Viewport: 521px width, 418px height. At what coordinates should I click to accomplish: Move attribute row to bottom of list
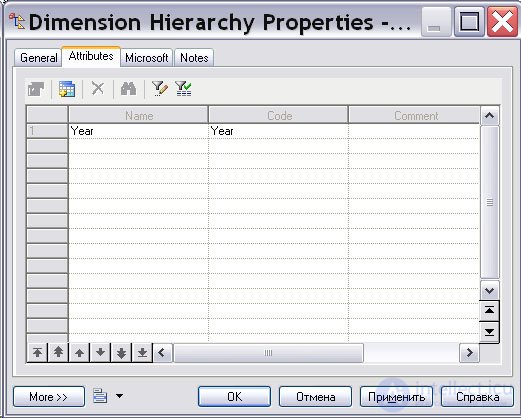[142, 353]
